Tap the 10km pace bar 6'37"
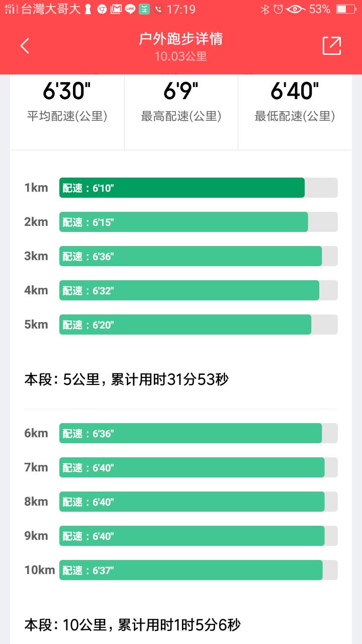362x644 pixels. tap(191, 570)
